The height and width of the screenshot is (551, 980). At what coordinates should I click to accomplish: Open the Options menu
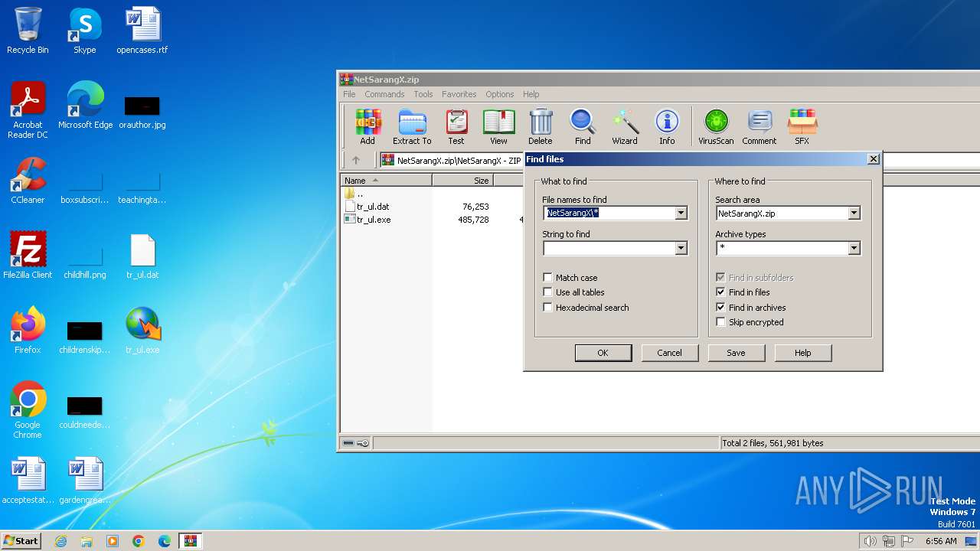(499, 94)
